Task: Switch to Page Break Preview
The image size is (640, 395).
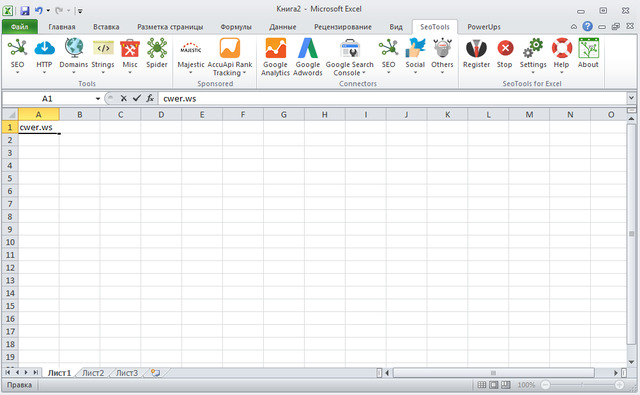Action: click(506, 385)
